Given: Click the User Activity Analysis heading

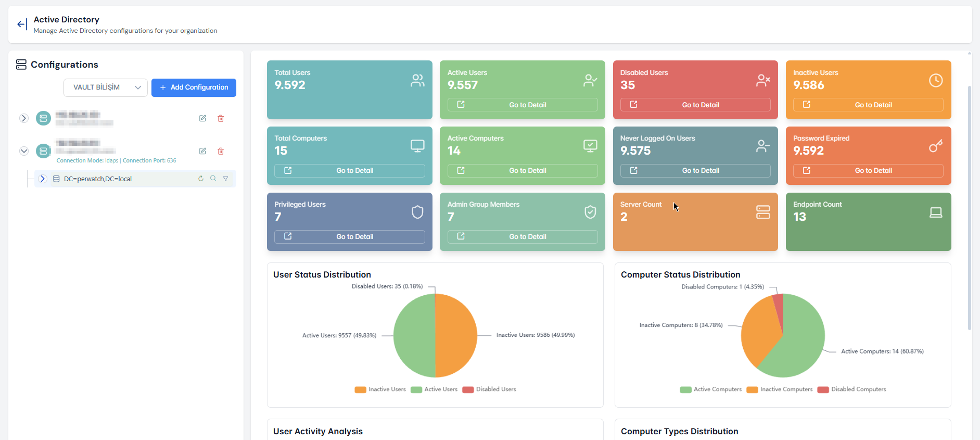Looking at the screenshot, I should point(318,431).
